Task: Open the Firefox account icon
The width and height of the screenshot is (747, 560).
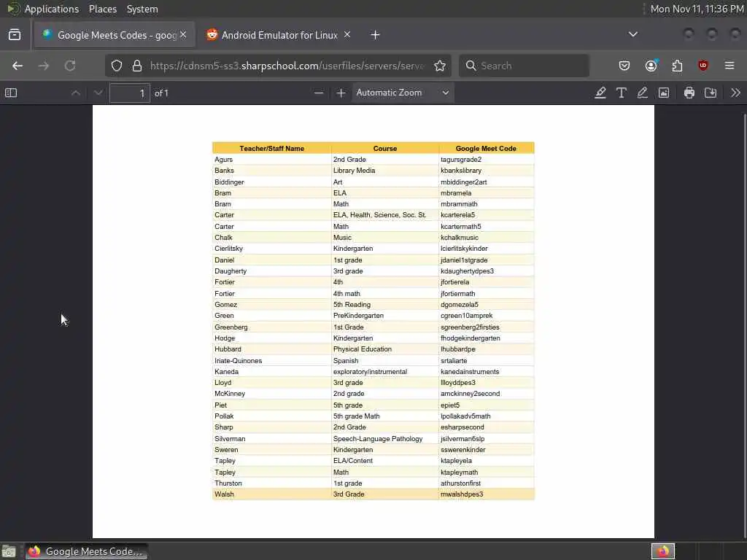Action: (651, 66)
